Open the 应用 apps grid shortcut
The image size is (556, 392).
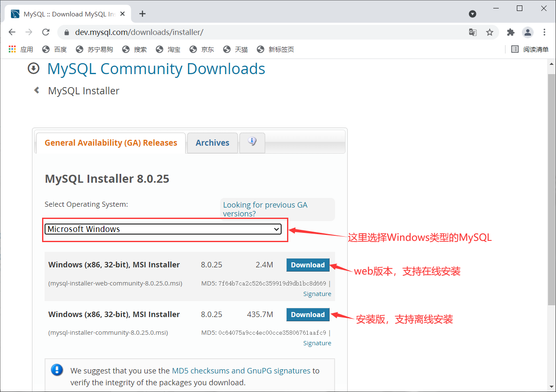coord(21,49)
